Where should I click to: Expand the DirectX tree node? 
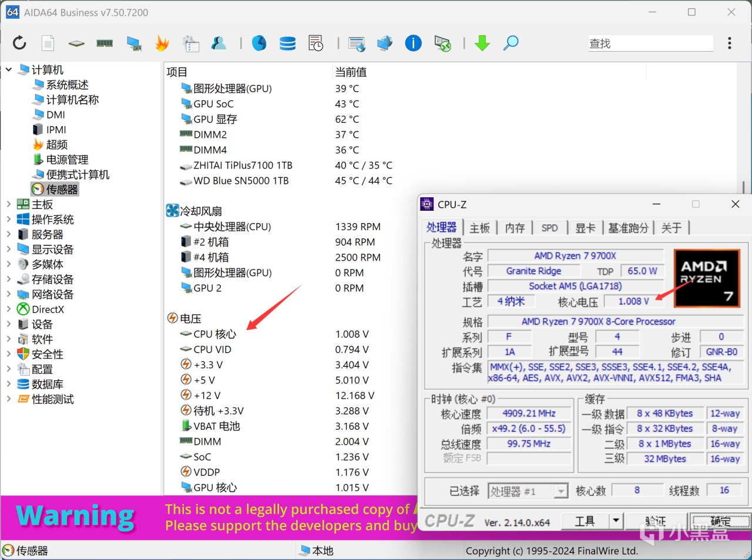click(9, 309)
